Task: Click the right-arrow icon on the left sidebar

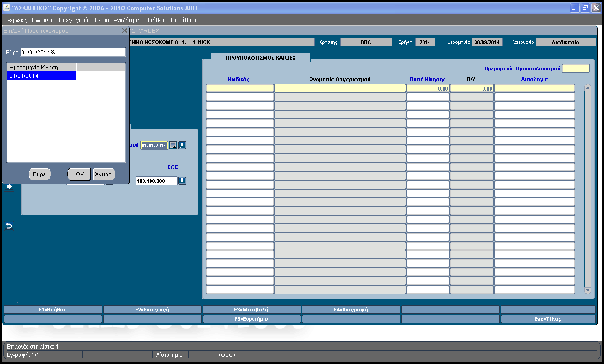Action: click(8, 187)
